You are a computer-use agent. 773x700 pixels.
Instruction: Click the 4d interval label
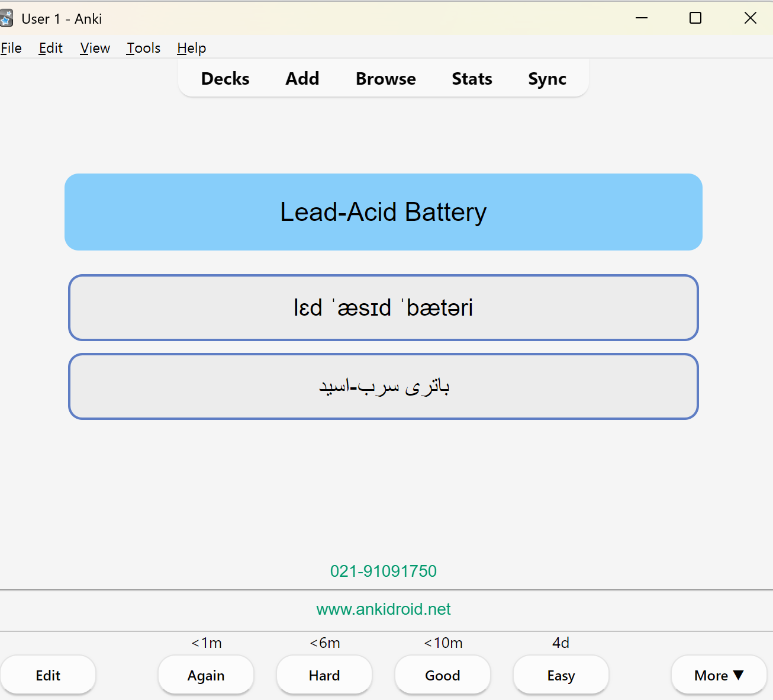[x=561, y=643]
